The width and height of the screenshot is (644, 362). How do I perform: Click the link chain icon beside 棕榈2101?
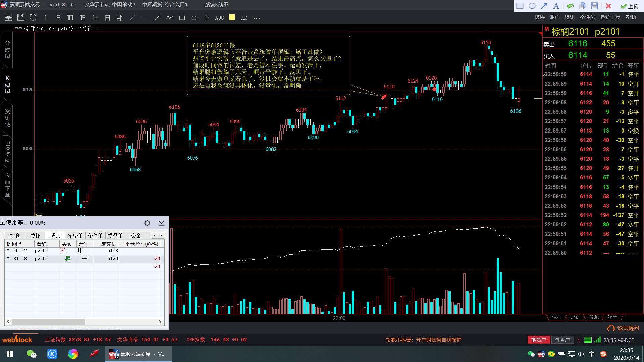click(x=18, y=29)
